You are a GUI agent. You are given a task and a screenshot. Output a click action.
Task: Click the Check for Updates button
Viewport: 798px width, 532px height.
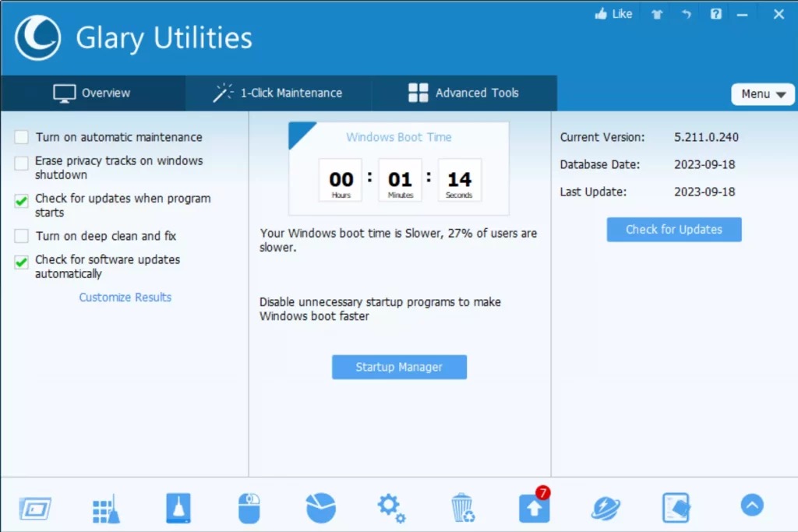coord(674,229)
